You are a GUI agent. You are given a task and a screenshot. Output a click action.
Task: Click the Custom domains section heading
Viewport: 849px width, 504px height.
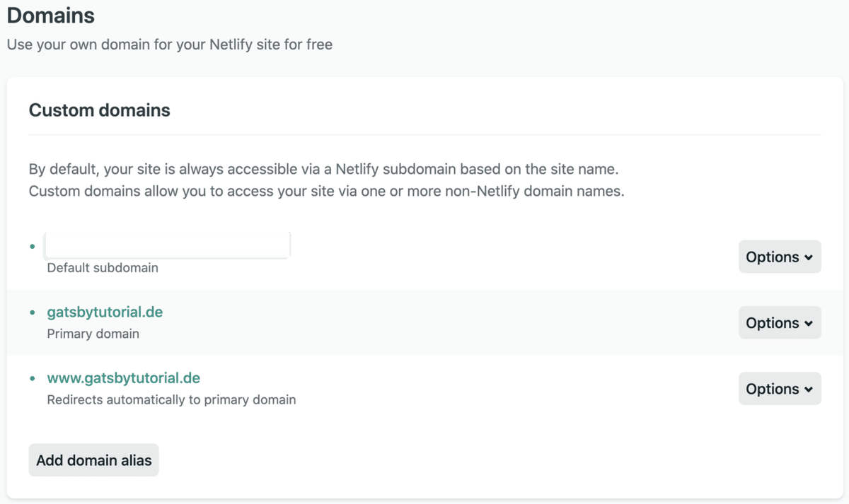coord(99,110)
